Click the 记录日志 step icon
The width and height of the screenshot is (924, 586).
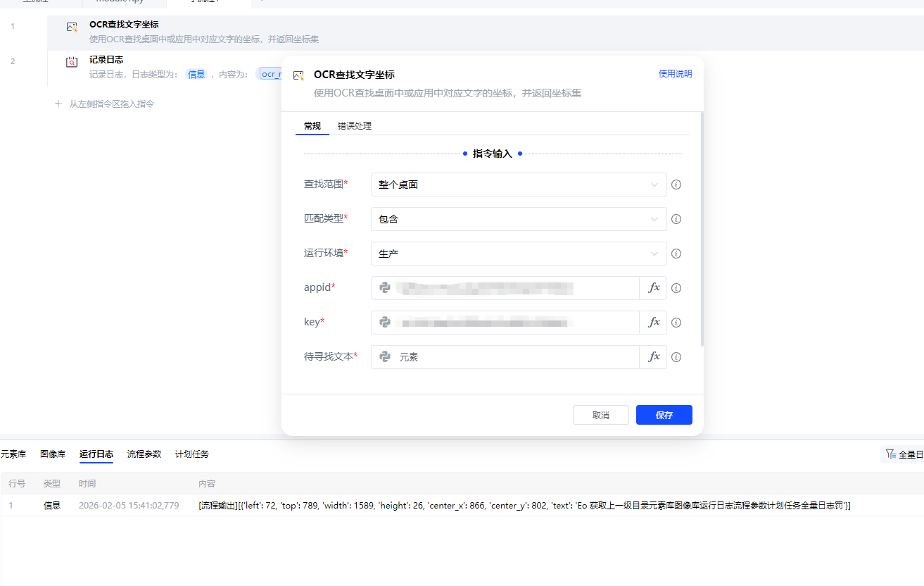[70, 62]
